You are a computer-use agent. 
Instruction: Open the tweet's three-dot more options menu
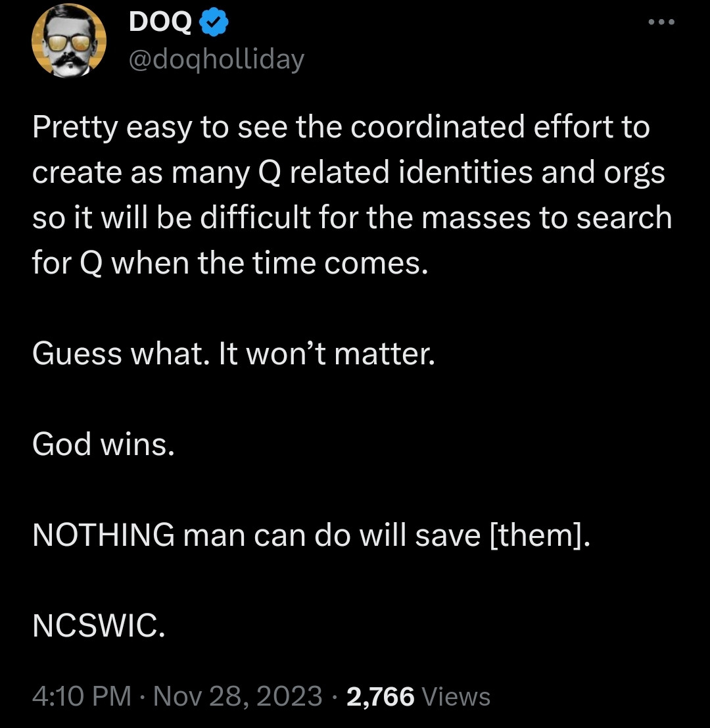661,22
